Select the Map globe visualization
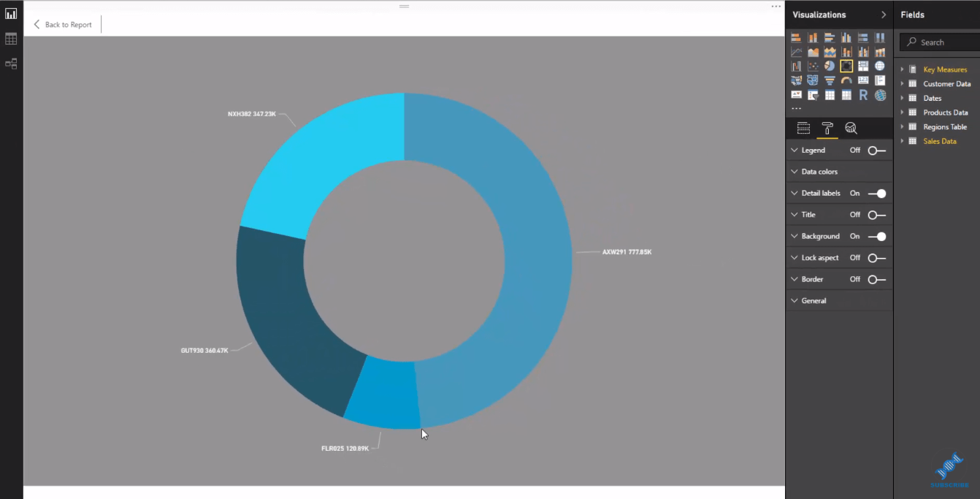980x499 pixels. pyautogui.click(x=880, y=66)
